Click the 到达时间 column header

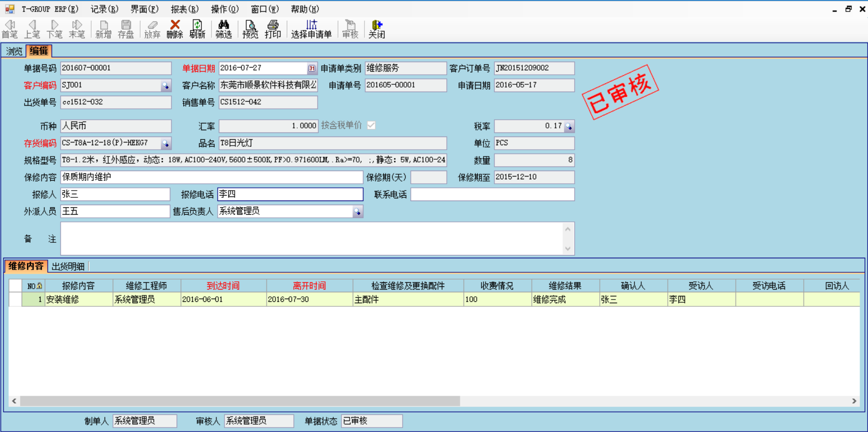click(x=223, y=286)
